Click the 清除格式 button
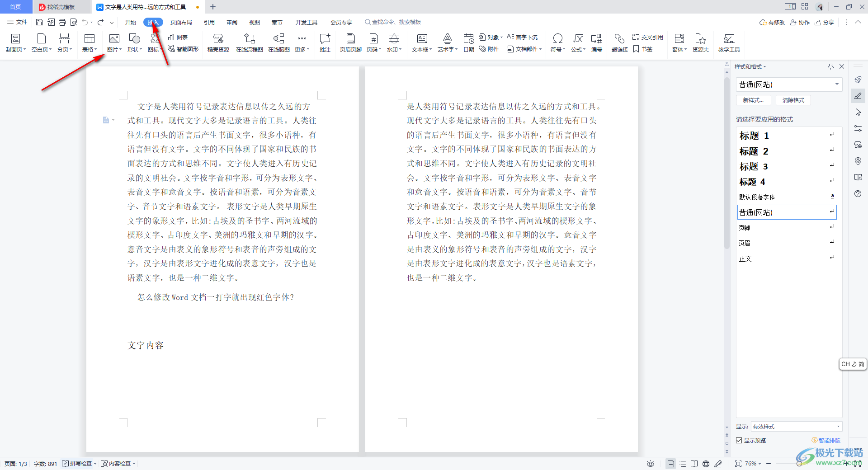868x470 pixels. tap(793, 100)
